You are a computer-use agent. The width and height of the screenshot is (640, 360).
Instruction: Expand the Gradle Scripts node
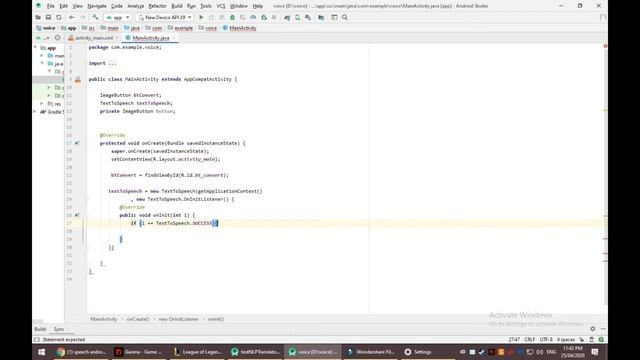pos(36,111)
